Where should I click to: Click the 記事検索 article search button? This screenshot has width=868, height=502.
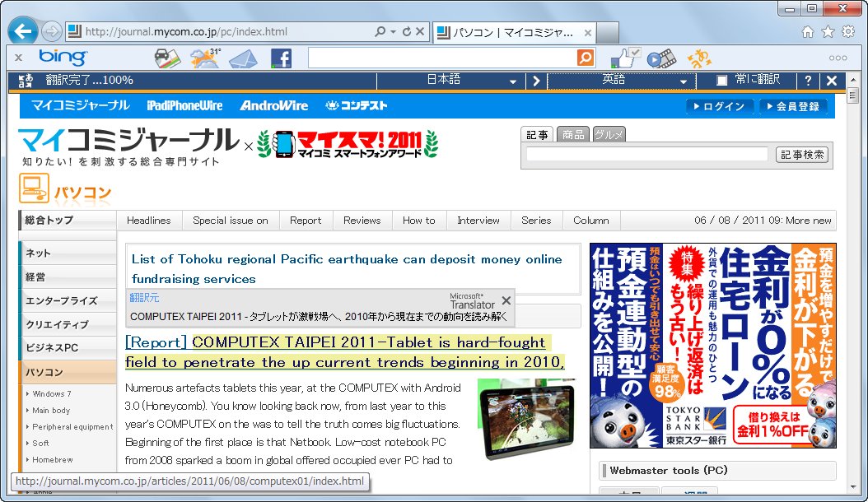coord(802,155)
